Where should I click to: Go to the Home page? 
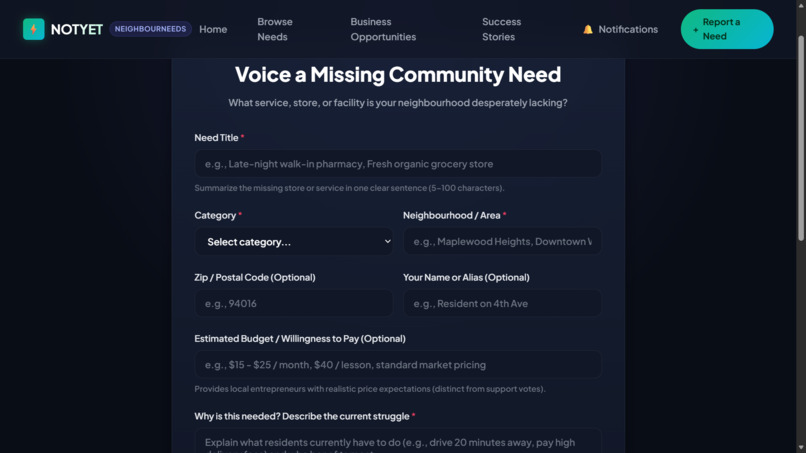pyautogui.click(x=213, y=29)
